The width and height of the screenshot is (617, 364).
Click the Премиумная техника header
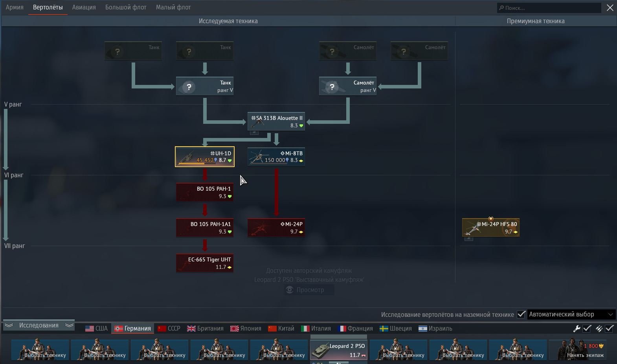(536, 21)
